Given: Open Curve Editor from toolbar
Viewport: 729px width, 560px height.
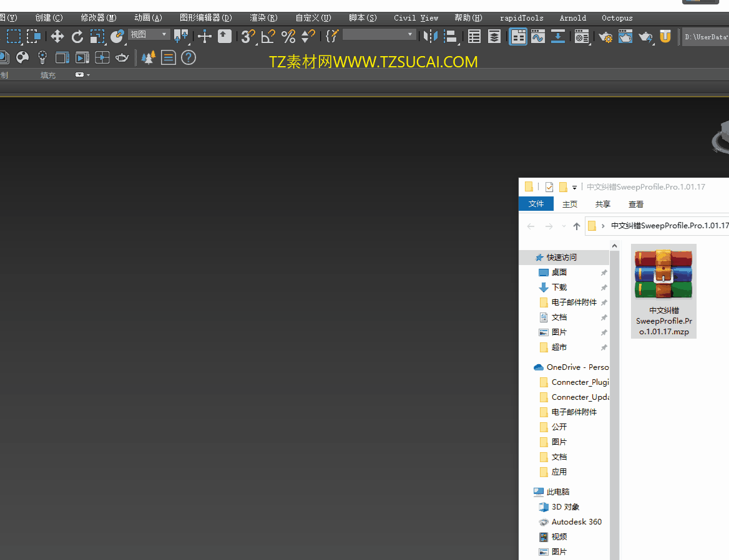Looking at the screenshot, I should pos(538,36).
